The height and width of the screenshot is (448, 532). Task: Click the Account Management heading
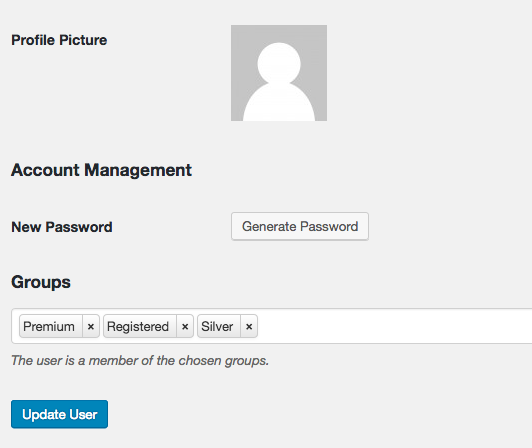point(101,170)
